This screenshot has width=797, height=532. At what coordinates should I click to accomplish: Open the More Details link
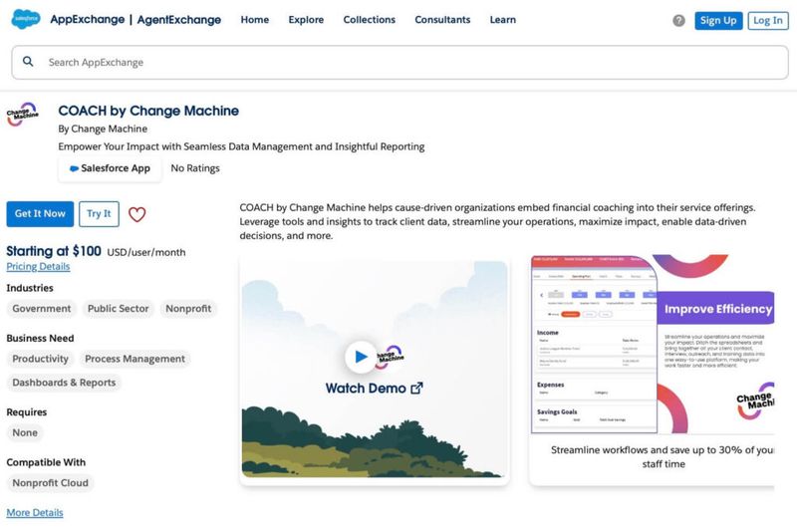[35, 513]
